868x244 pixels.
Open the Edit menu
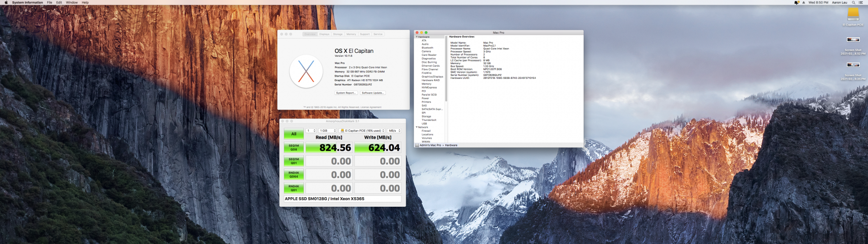coord(59,3)
